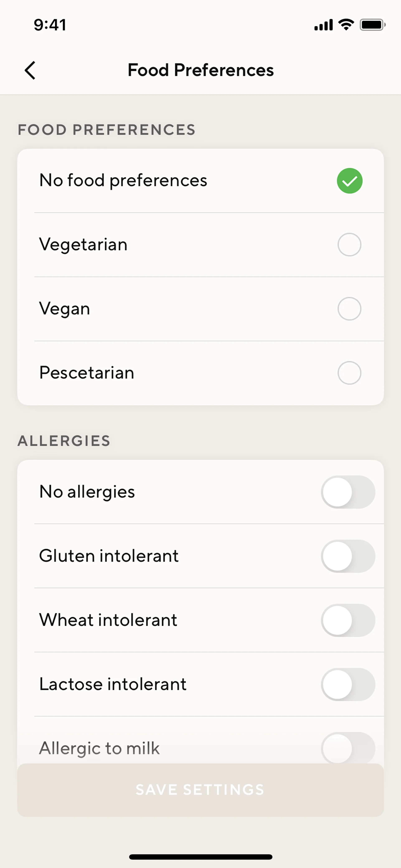
Task: Tap the clock showing 9:41
Action: [50, 25]
